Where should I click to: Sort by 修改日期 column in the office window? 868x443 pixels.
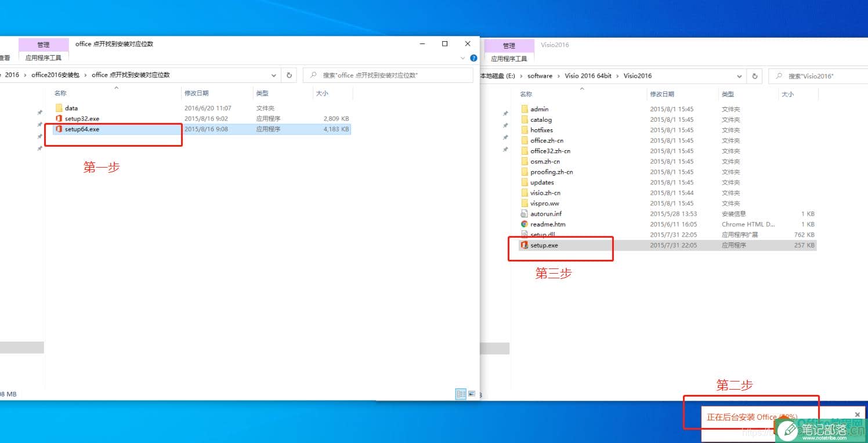pyautogui.click(x=197, y=93)
